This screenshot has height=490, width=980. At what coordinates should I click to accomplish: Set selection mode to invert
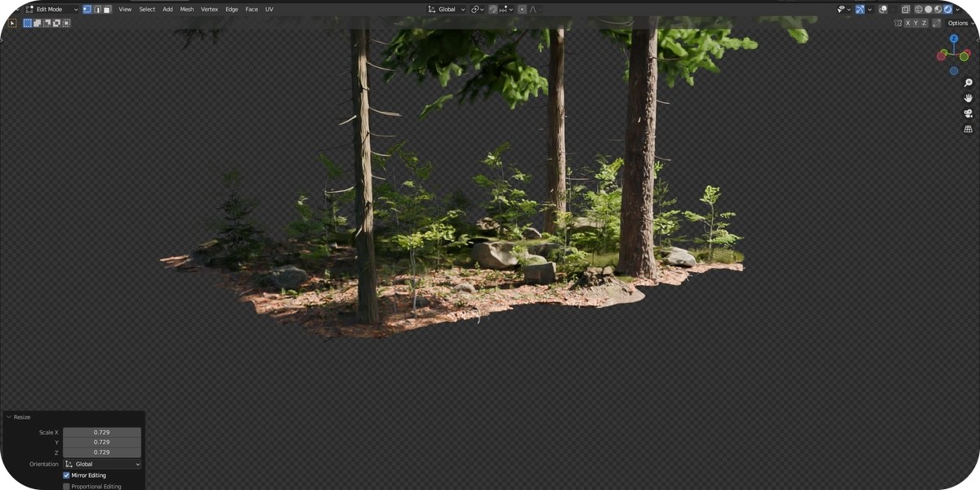(56, 23)
